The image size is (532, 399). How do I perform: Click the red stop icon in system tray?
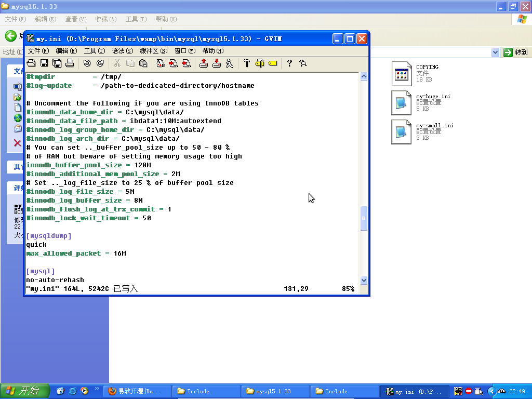coord(469,391)
